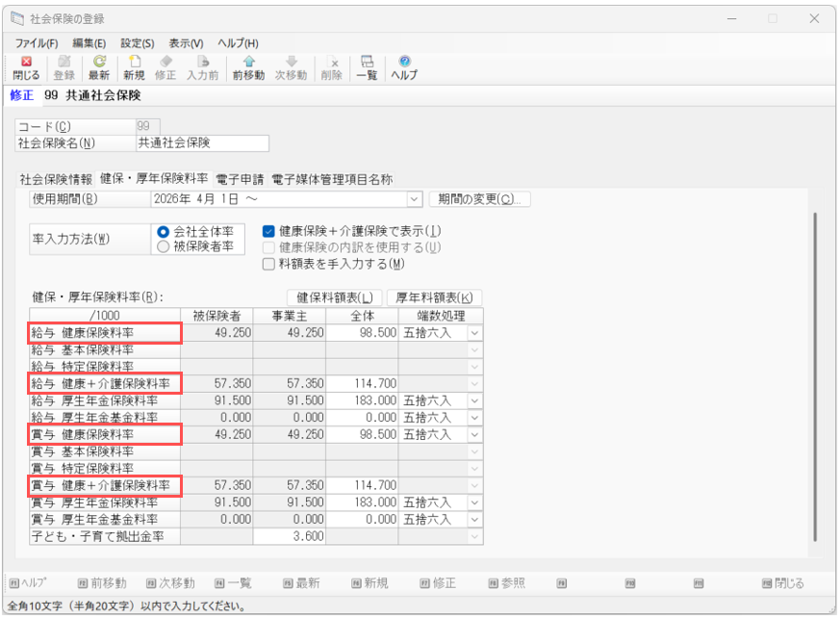Open the 設定(S) menu
This screenshot has width=840, height=618.
point(137,43)
